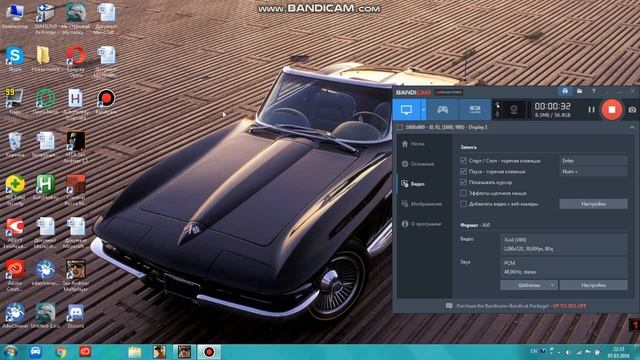Screen dimensions: 640x360
Task: Open the About tab with info icon
Action: (x=421, y=224)
